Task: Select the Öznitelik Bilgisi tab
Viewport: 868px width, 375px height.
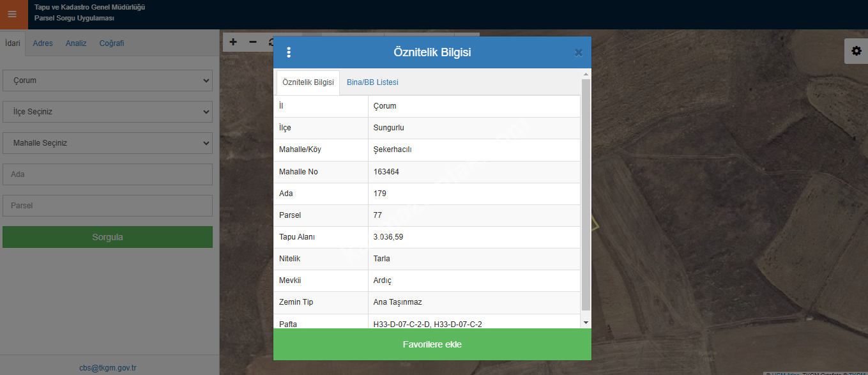Action: click(308, 82)
